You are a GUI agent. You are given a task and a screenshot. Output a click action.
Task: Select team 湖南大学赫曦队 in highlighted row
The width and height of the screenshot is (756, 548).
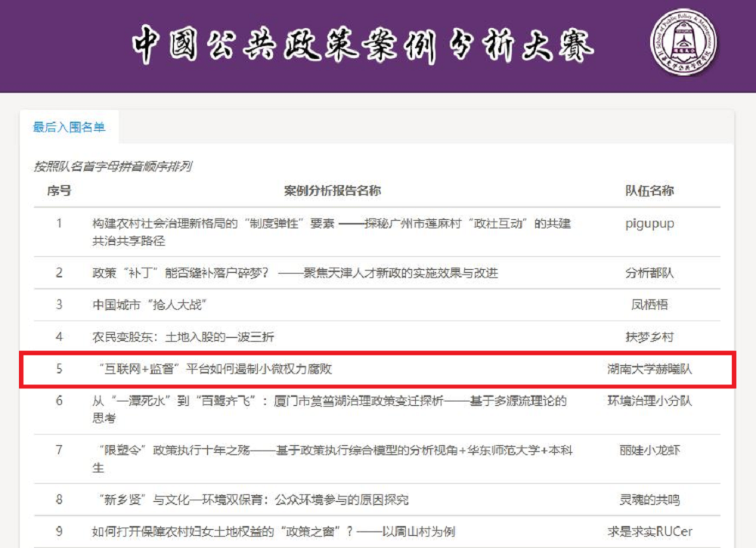[x=649, y=369]
